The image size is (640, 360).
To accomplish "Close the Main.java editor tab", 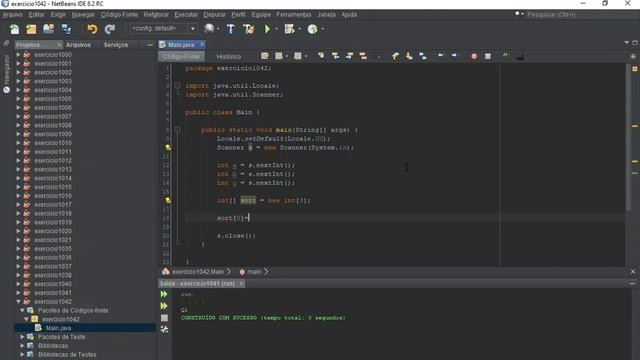I will 202,44.
